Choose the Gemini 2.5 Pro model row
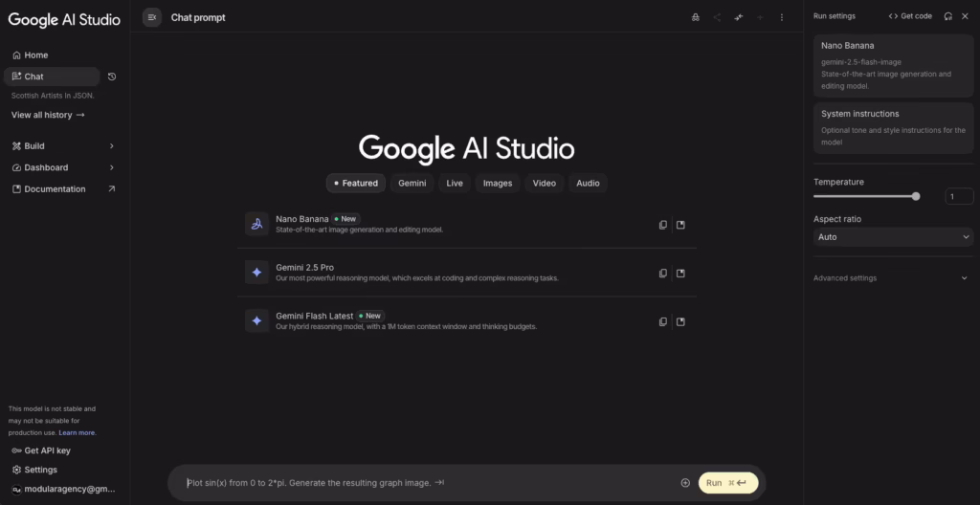The image size is (980, 505). click(467, 273)
